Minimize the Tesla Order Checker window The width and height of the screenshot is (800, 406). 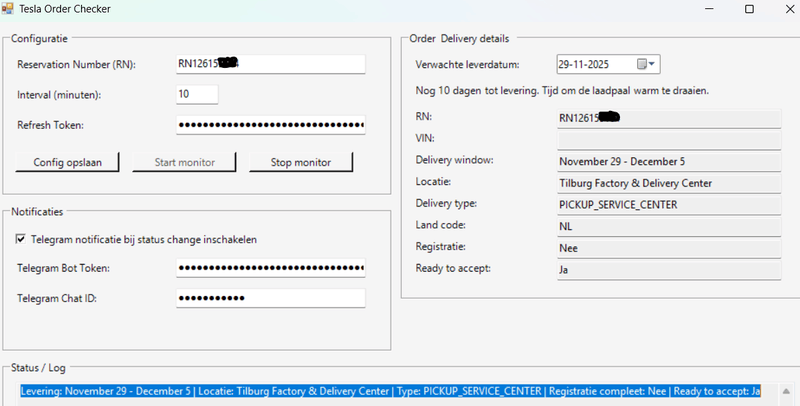point(709,9)
